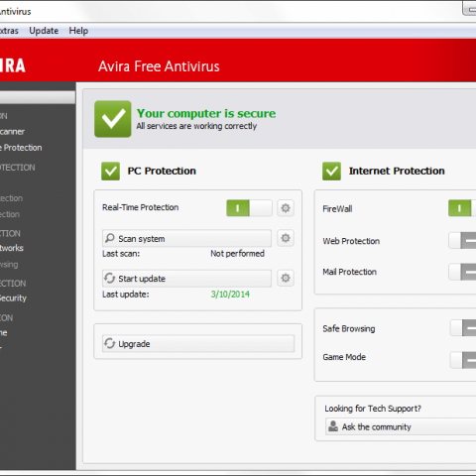This screenshot has height=476, width=476.
Task: Click Ask the community button
Action: [401, 426]
